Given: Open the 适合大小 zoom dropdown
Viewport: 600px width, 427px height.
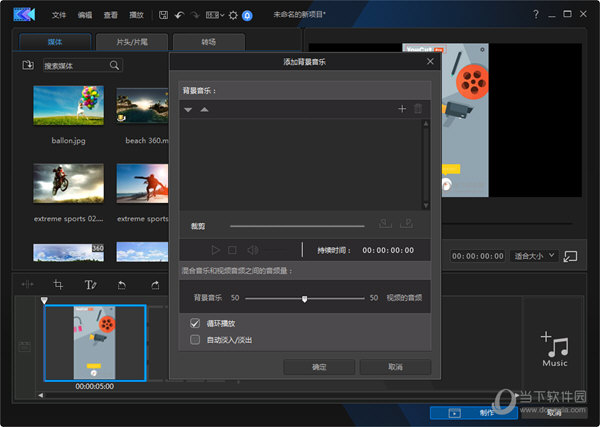Looking at the screenshot, I should point(532,256).
